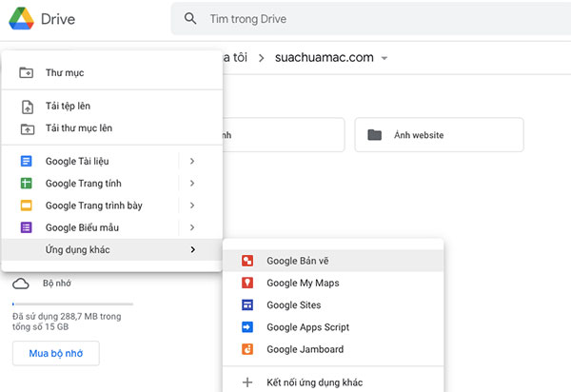571x392 pixels.
Task: Expand Google Tài liệu submenu arrow
Action: click(x=192, y=161)
